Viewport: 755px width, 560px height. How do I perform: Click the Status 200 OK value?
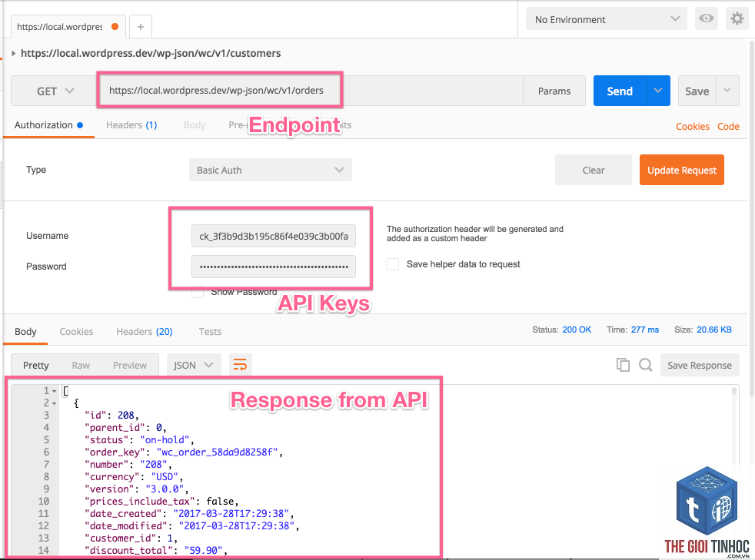click(x=577, y=330)
